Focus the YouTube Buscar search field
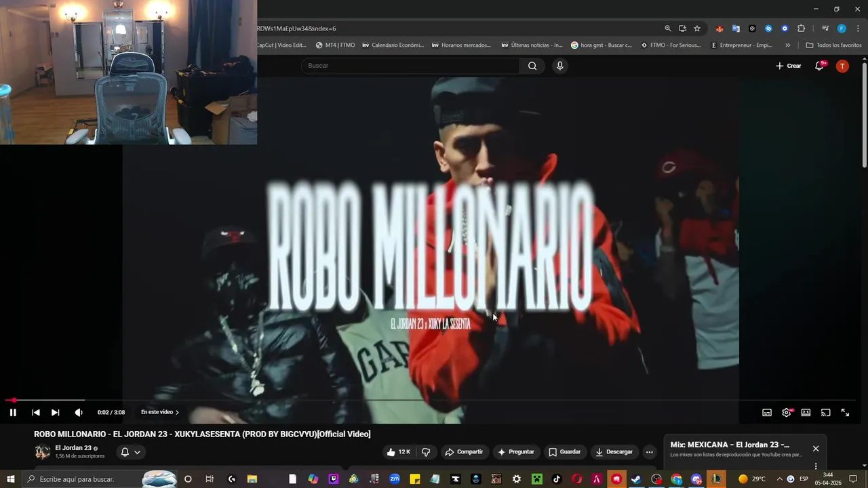The width and height of the screenshot is (868, 488). pos(410,66)
